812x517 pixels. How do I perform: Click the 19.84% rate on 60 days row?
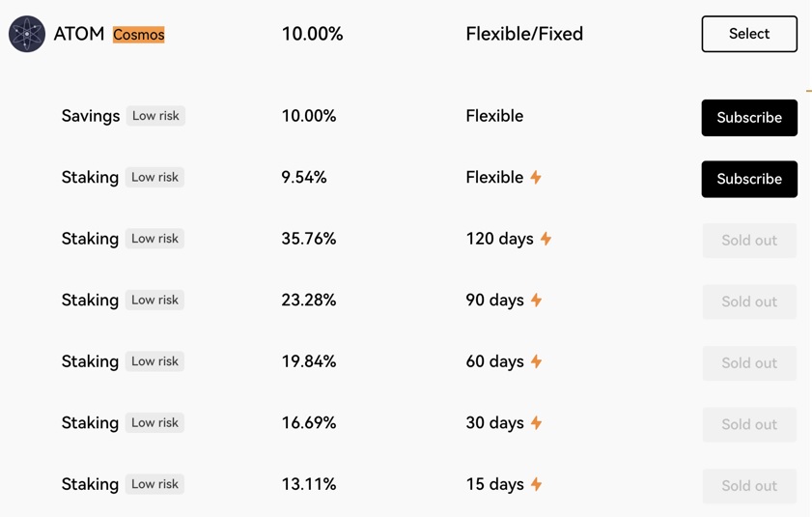click(309, 361)
